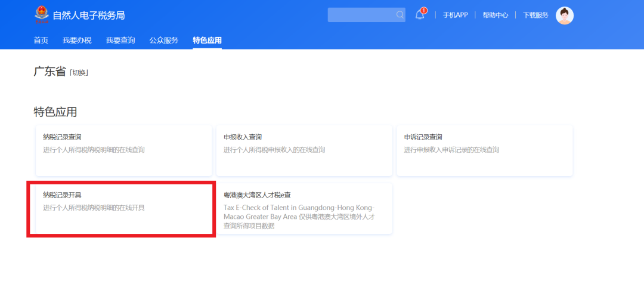Click the search magnifier icon
The width and height of the screenshot is (644, 281).
tap(400, 15)
